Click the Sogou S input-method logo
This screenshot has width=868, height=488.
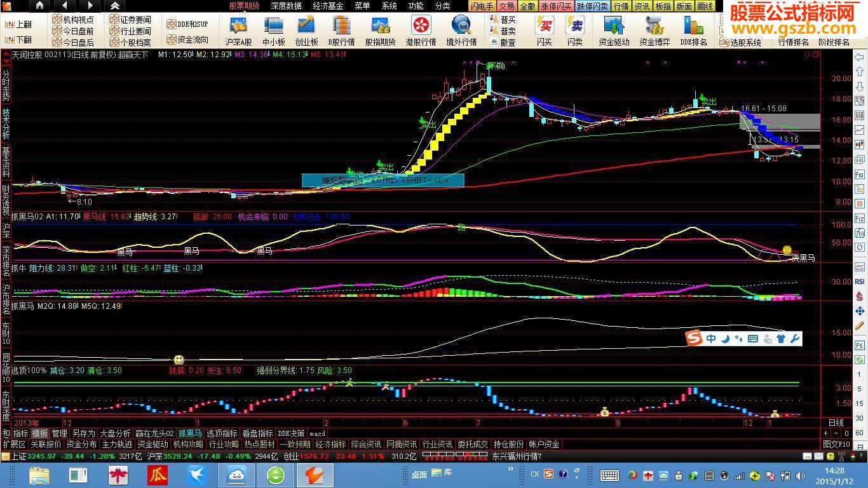(x=693, y=339)
